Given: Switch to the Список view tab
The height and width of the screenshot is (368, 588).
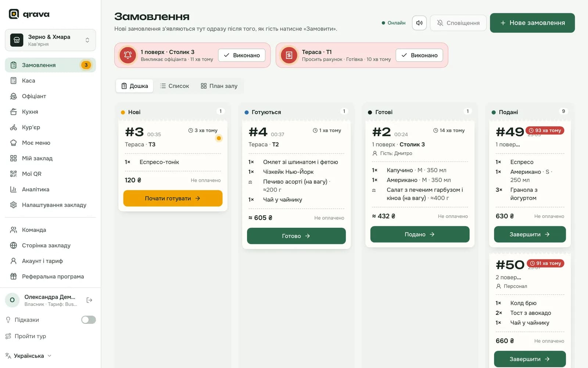Looking at the screenshot, I should [175, 86].
